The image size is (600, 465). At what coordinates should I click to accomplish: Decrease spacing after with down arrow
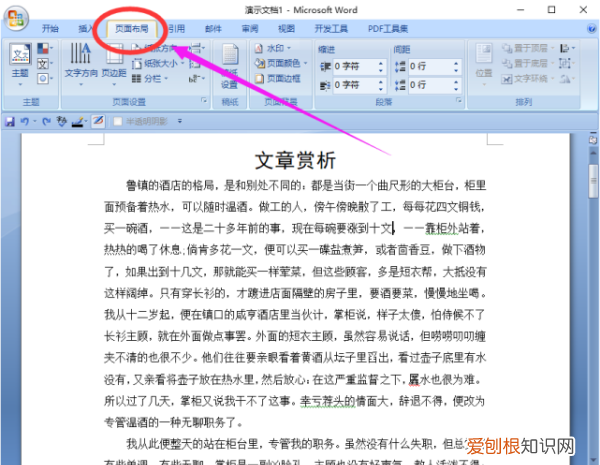pos(456,89)
